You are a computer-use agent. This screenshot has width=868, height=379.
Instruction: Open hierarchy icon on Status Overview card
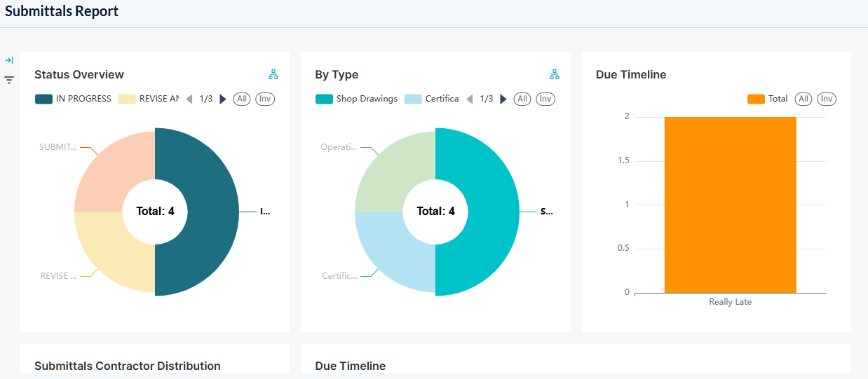pyautogui.click(x=273, y=74)
